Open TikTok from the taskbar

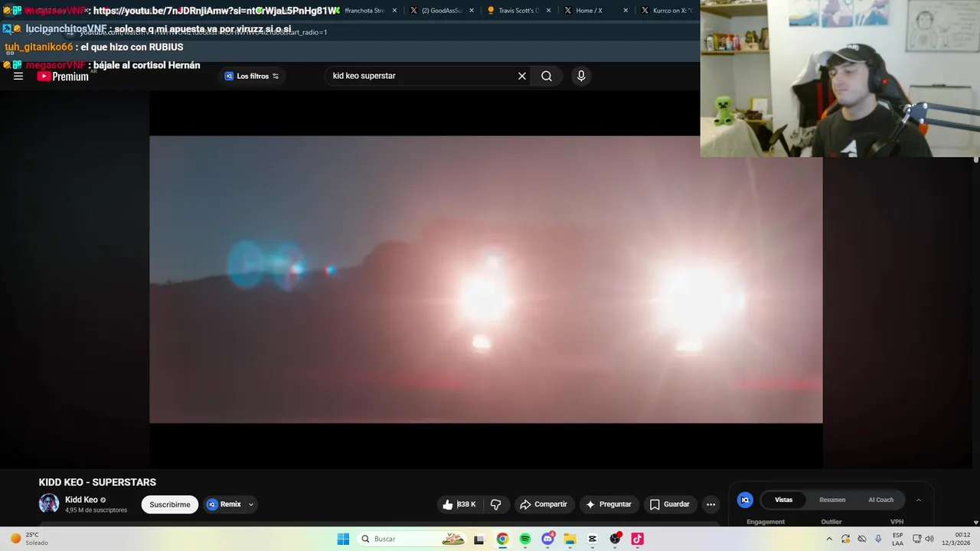[637, 539]
